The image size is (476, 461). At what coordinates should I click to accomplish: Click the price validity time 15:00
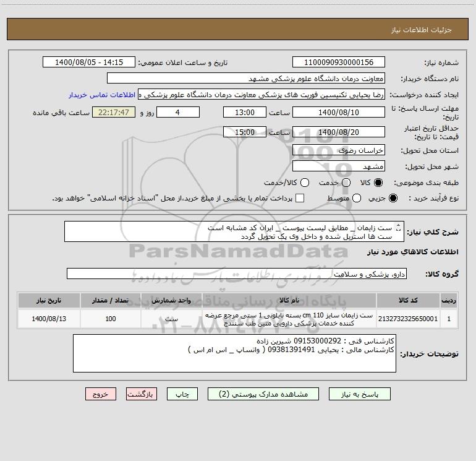[x=245, y=132]
